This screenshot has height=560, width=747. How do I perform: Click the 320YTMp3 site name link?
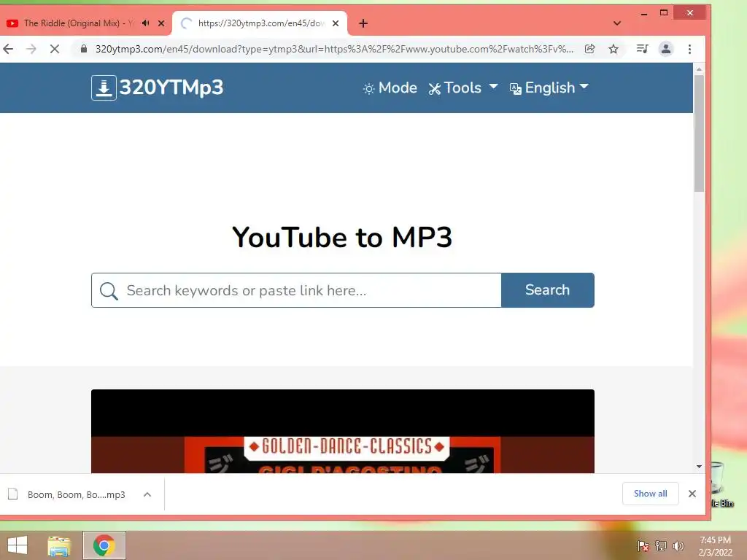click(171, 87)
